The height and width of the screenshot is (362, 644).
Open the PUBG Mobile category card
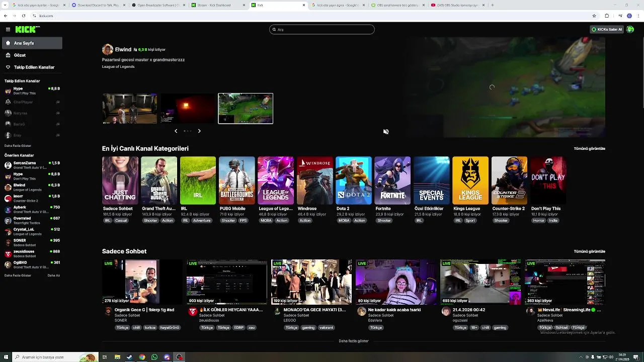pyautogui.click(x=237, y=180)
